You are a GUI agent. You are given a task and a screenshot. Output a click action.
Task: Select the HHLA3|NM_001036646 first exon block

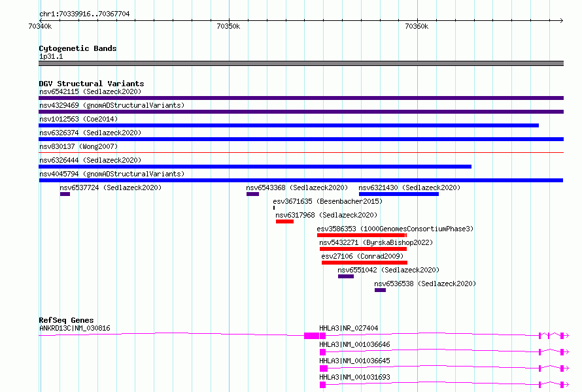(x=322, y=352)
